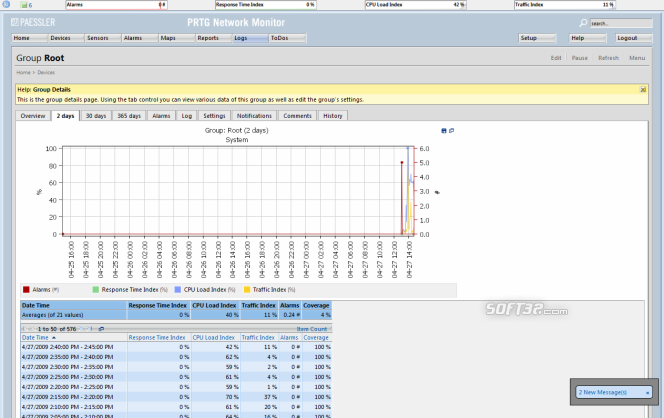The height and width of the screenshot is (418, 664).
Task: Go to last page of table results
Action: (x=89, y=329)
